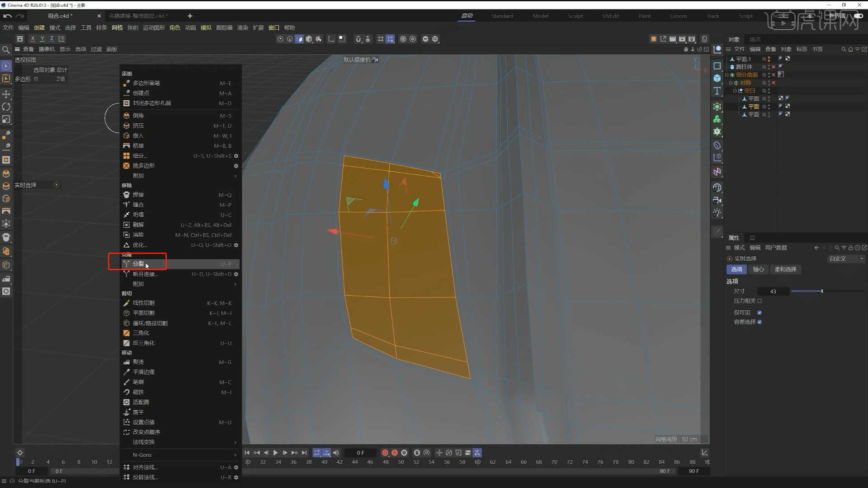Click the current frame field 0 F

coord(360,453)
